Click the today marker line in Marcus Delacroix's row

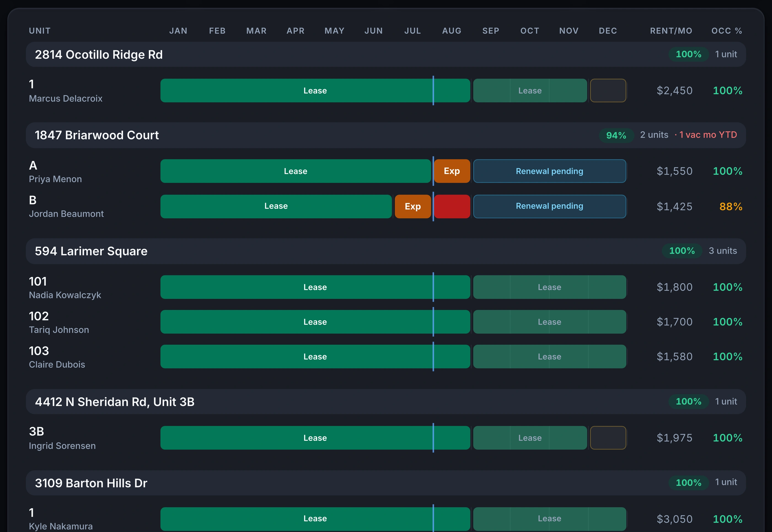pyautogui.click(x=433, y=90)
